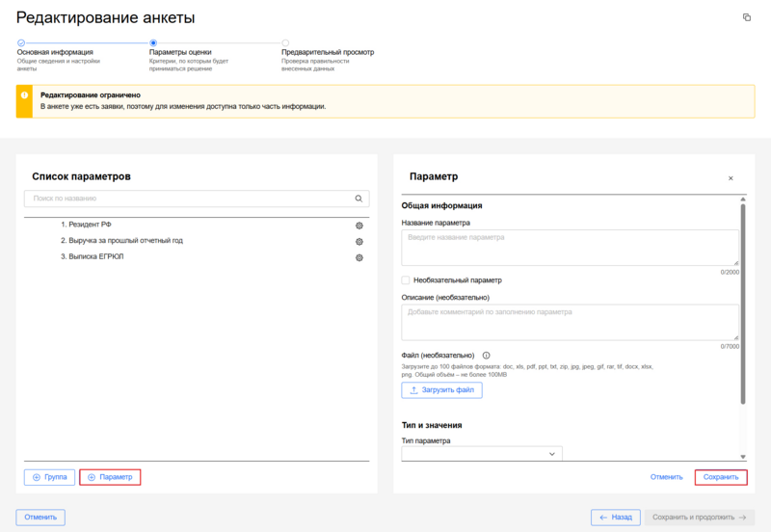771x532 pixels.
Task: Enable the Необязательный параметр checkbox
Action: click(406, 280)
